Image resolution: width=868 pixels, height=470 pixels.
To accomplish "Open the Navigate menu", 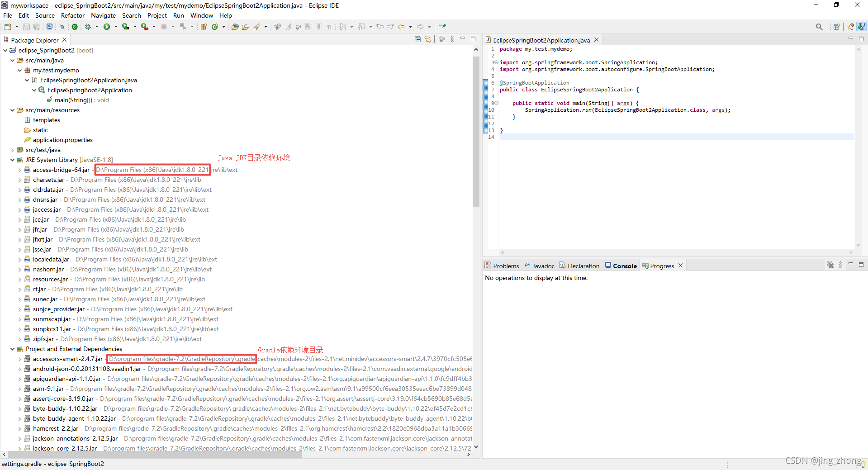I will coord(103,15).
